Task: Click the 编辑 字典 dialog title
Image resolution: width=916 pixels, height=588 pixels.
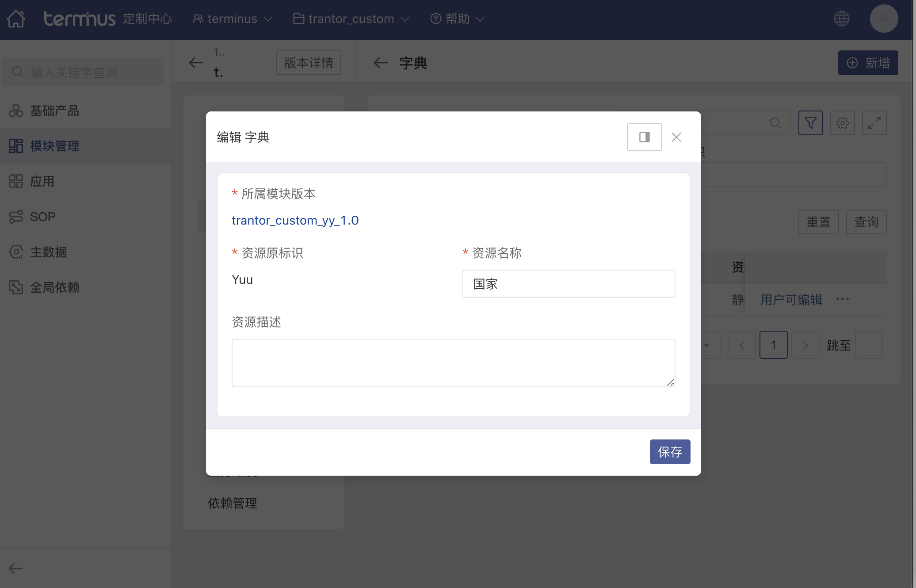Action: pos(243,137)
